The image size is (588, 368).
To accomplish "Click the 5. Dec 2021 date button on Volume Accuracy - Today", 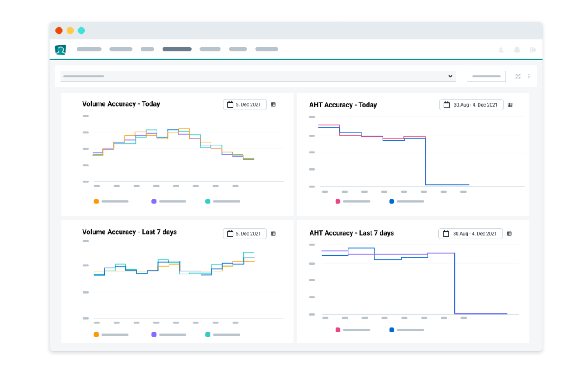I will [245, 104].
